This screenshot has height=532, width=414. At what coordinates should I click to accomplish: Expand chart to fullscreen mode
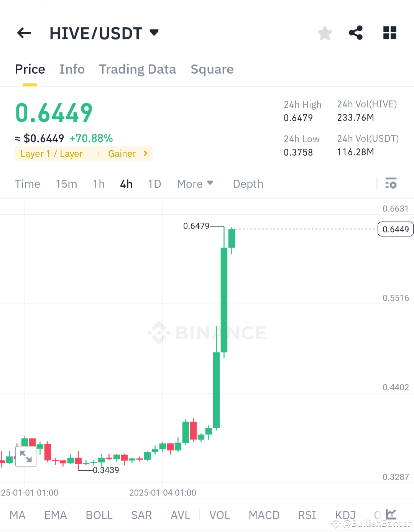click(x=26, y=456)
